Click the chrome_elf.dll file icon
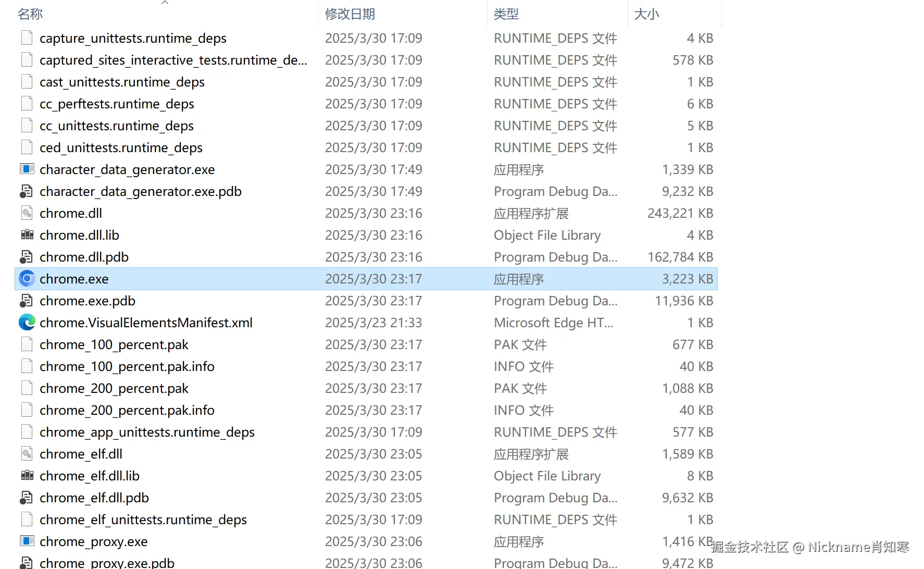This screenshot has width=924, height=569. (27, 454)
